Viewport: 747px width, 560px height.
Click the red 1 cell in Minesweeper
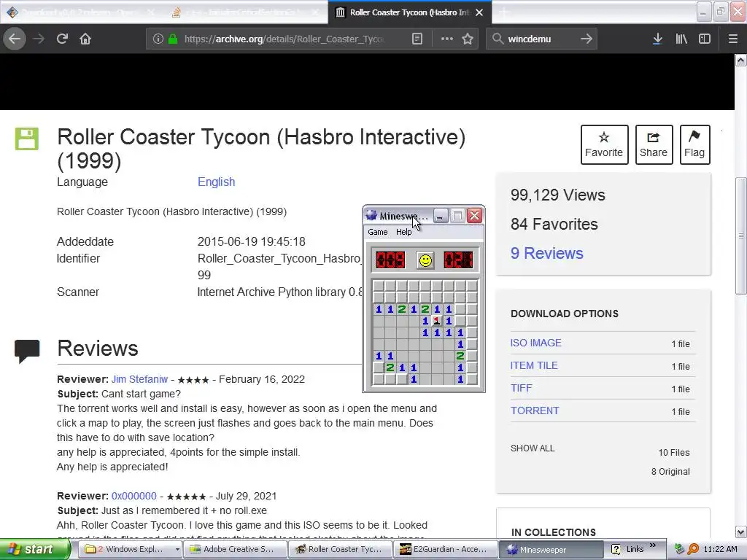(x=437, y=321)
